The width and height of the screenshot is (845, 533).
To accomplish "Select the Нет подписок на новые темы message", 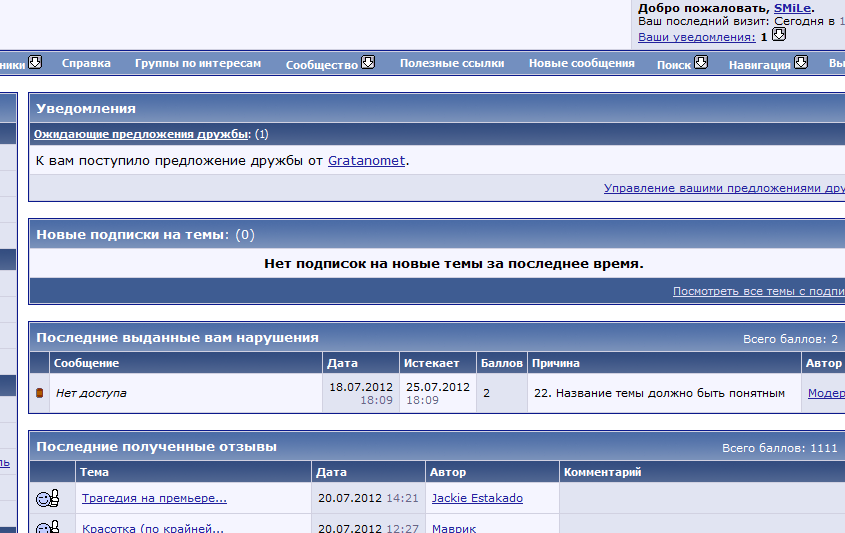I will click(454, 264).
